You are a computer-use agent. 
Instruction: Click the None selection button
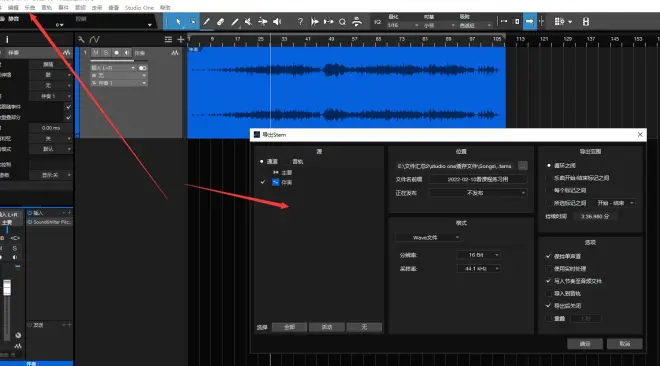(365, 327)
